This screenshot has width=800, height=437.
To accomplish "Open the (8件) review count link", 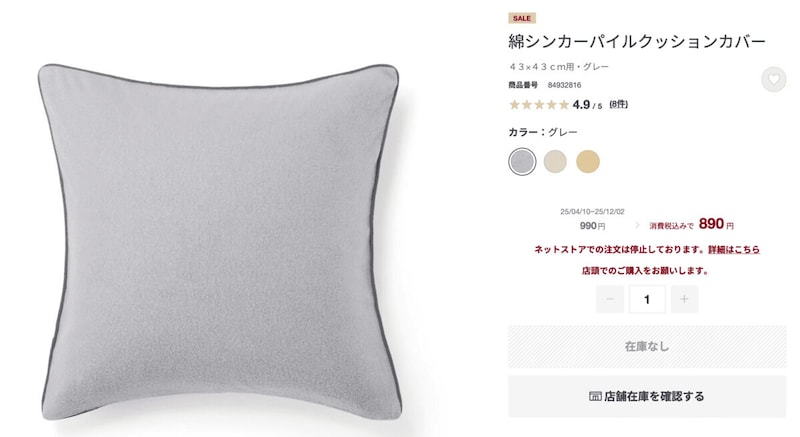I will pos(618,105).
